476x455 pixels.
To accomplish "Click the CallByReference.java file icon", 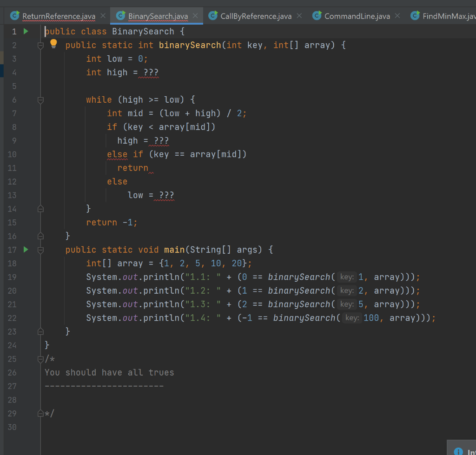I will coord(213,15).
